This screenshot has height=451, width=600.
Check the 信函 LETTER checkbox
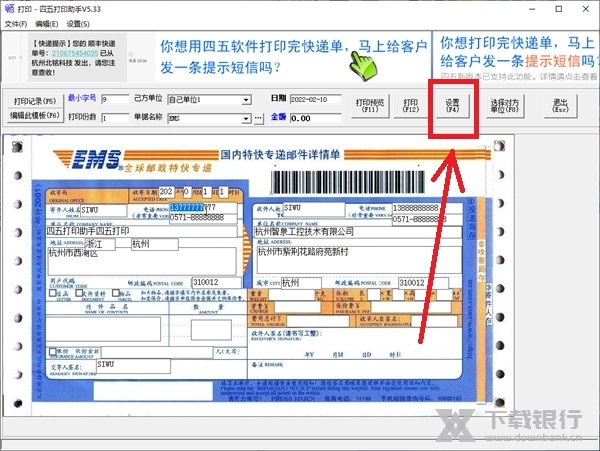[53, 293]
